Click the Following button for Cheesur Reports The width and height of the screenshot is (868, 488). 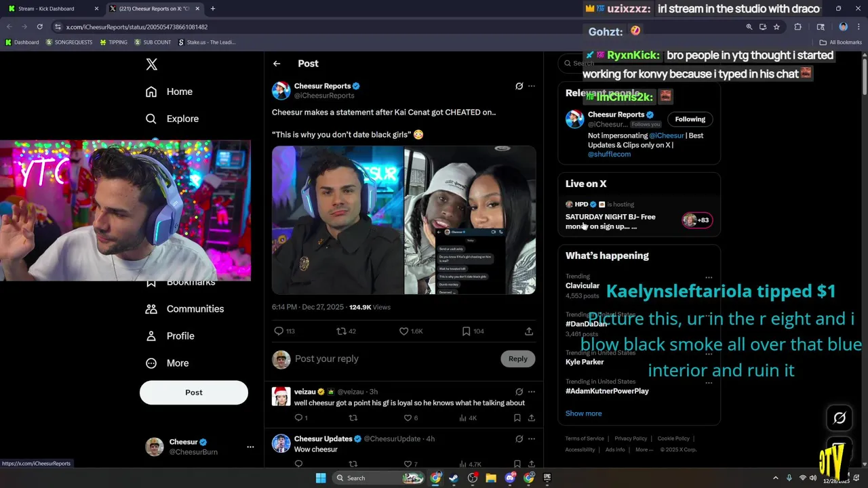(690, 119)
